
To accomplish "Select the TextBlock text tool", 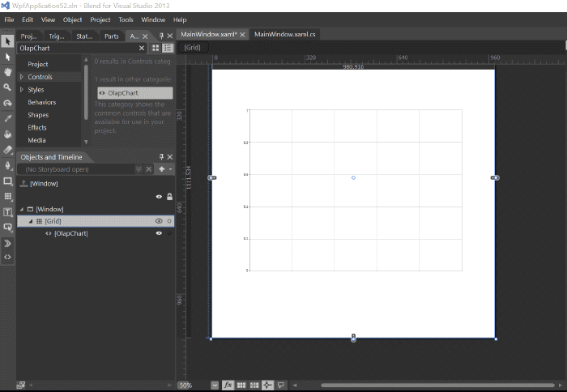I will click(7, 212).
